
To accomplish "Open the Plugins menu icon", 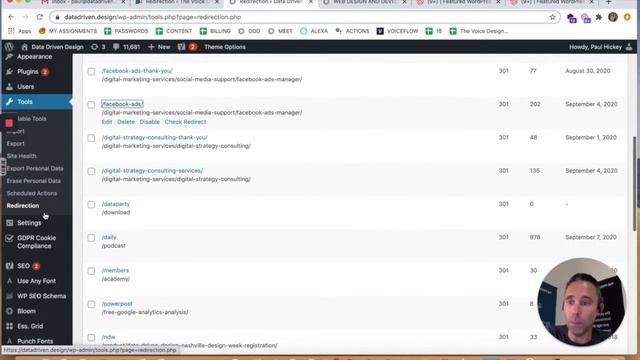I will [9, 71].
